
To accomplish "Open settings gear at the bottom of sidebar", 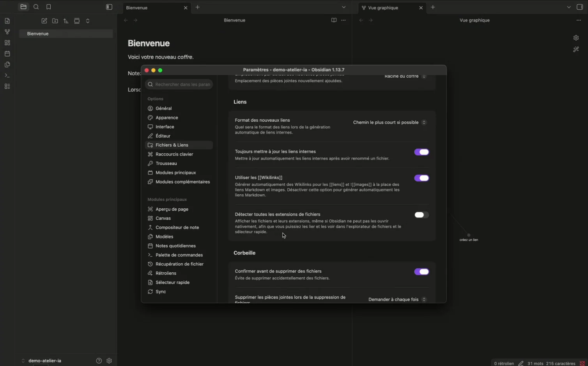I will (109, 361).
